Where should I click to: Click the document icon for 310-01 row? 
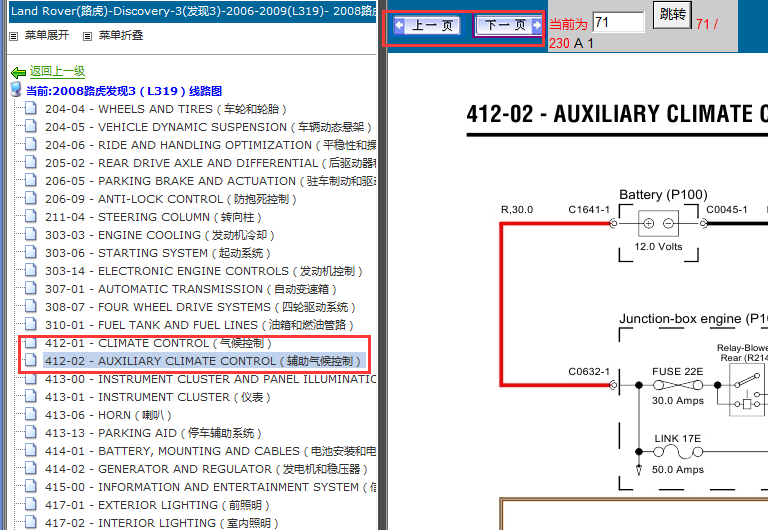coord(30,324)
